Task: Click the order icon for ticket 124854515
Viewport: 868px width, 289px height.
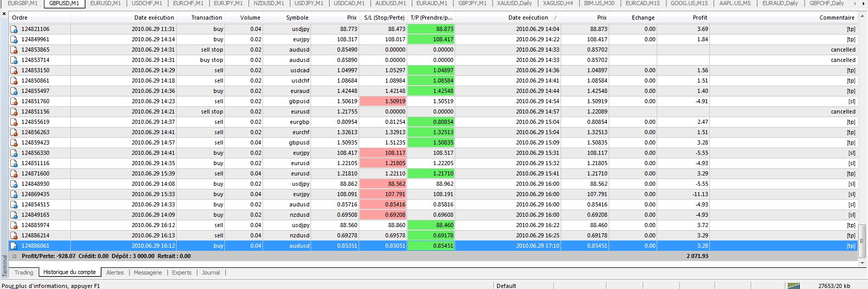Action: [x=14, y=204]
